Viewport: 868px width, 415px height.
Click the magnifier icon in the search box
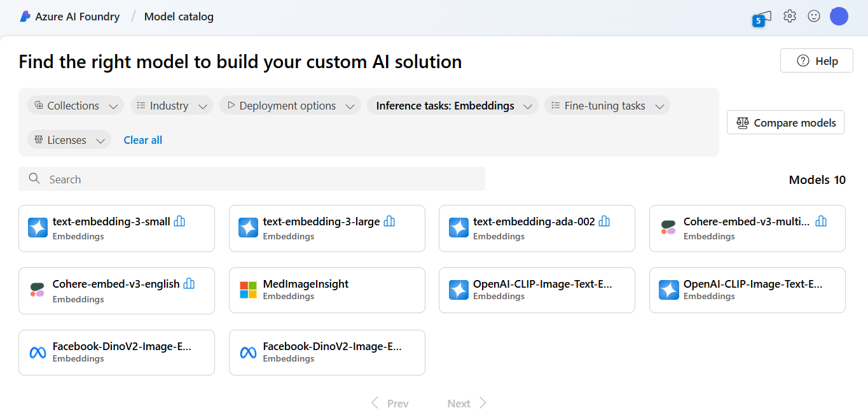pos(34,179)
